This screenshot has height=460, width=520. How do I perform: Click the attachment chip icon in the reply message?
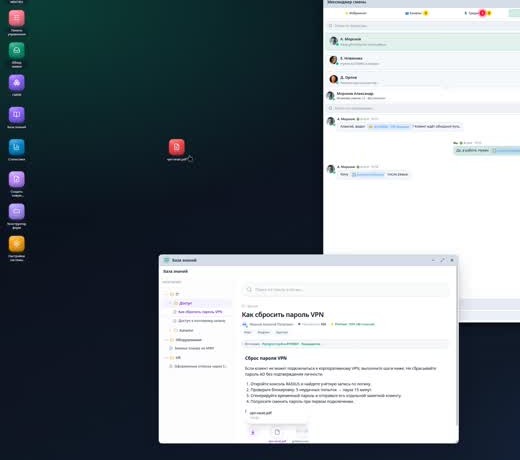point(494,150)
